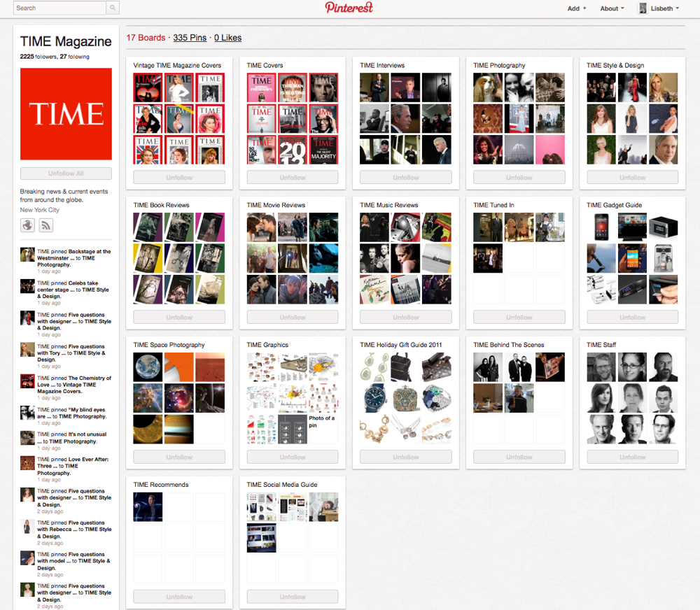The width and height of the screenshot is (700, 610).
Task: Open the "It's not unusual ..." activity link
Action: click(72, 438)
